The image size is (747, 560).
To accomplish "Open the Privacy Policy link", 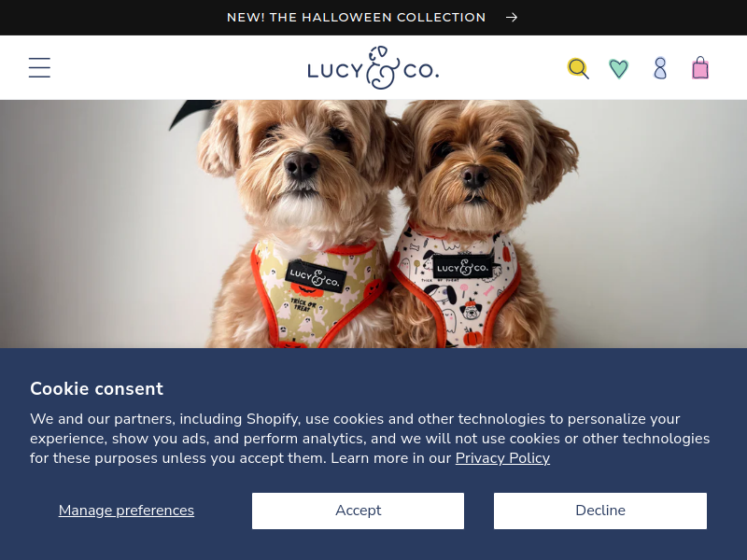I will (x=502, y=458).
